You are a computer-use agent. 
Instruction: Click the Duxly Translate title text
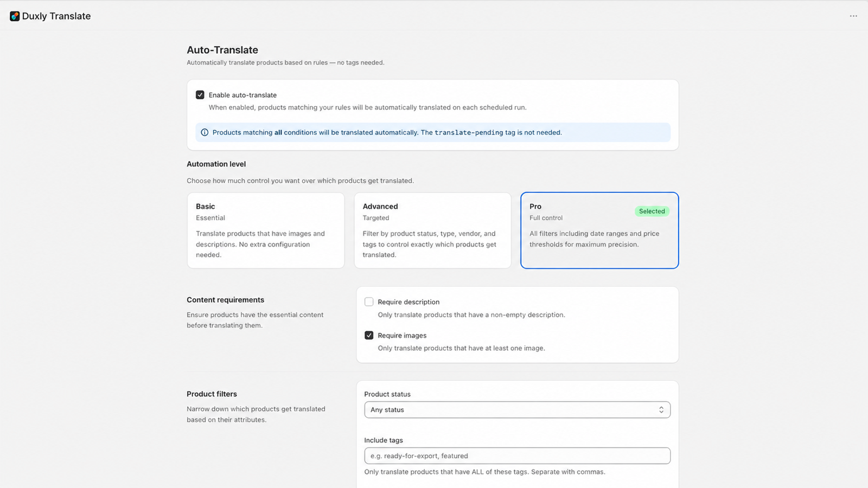pos(56,16)
